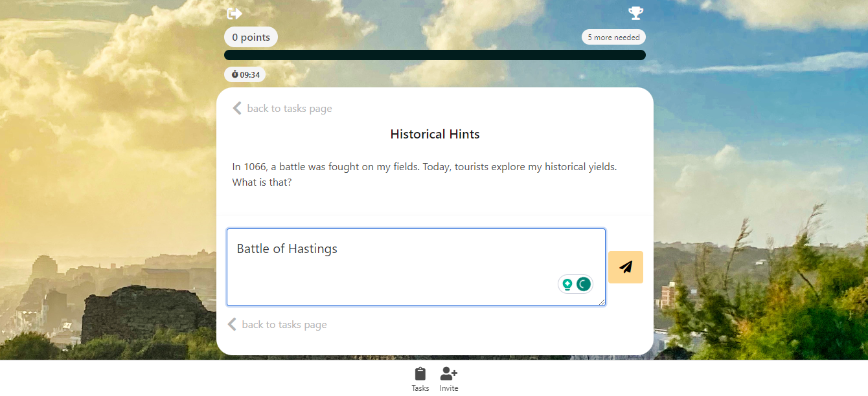Click the exit/logout icon at top
This screenshot has width=868, height=396.
pyautogui.click(x=234, y=14)
